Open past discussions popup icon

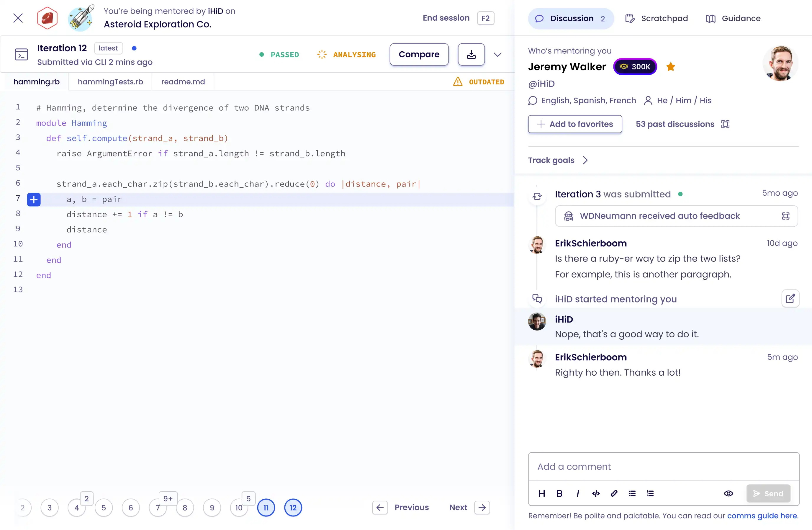click(x=725, y=124)
